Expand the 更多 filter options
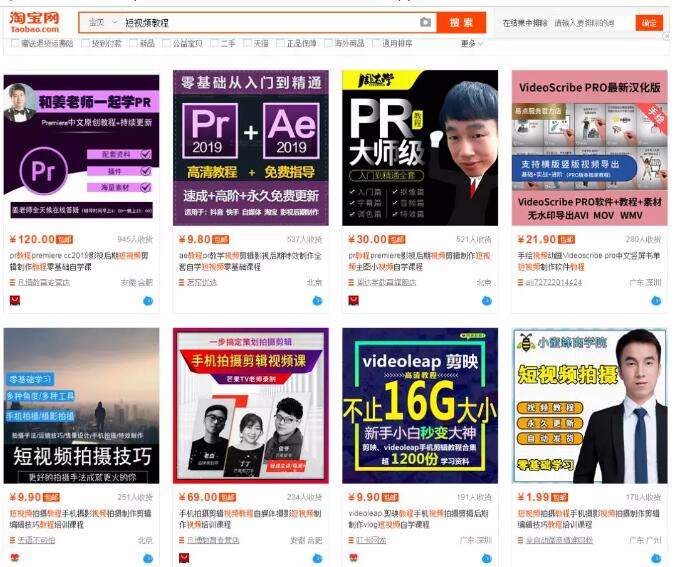686x567 pixels. 471,44
